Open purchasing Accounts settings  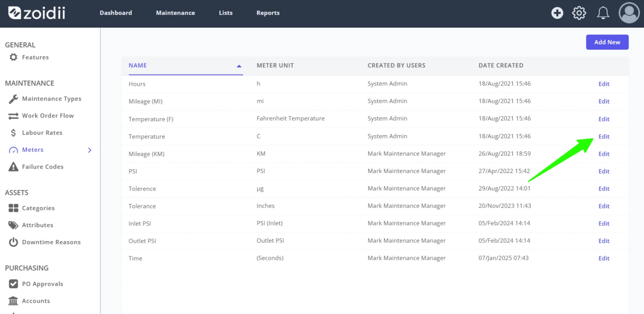(36, 301)
